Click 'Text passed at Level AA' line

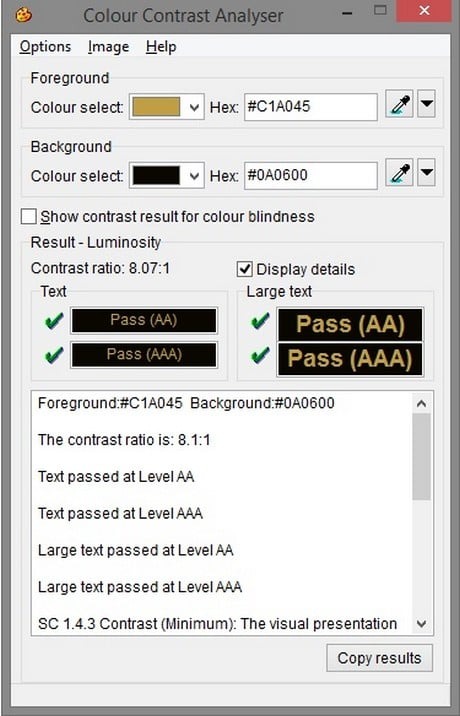116,477
